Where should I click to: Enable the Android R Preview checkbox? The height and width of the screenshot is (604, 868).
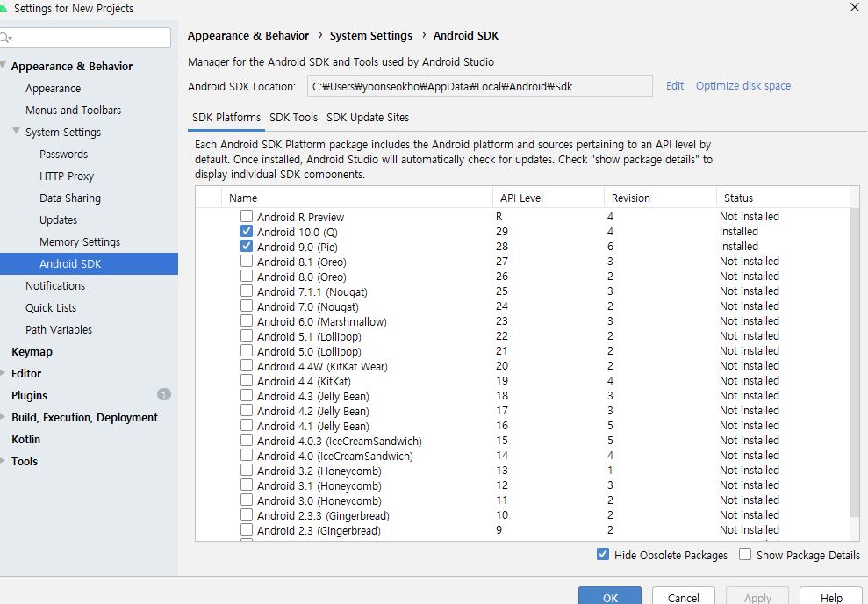[x=247, y=216]
